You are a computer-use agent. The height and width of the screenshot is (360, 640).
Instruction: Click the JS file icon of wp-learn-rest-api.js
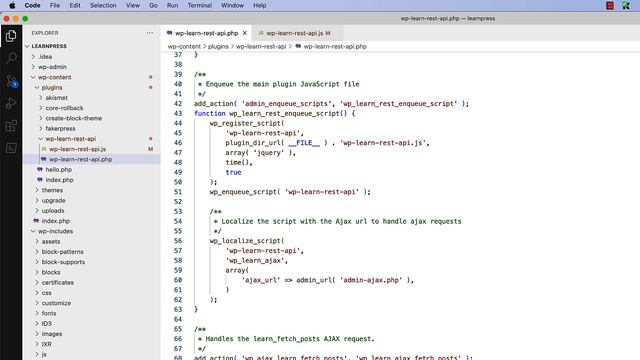point(44,149)
